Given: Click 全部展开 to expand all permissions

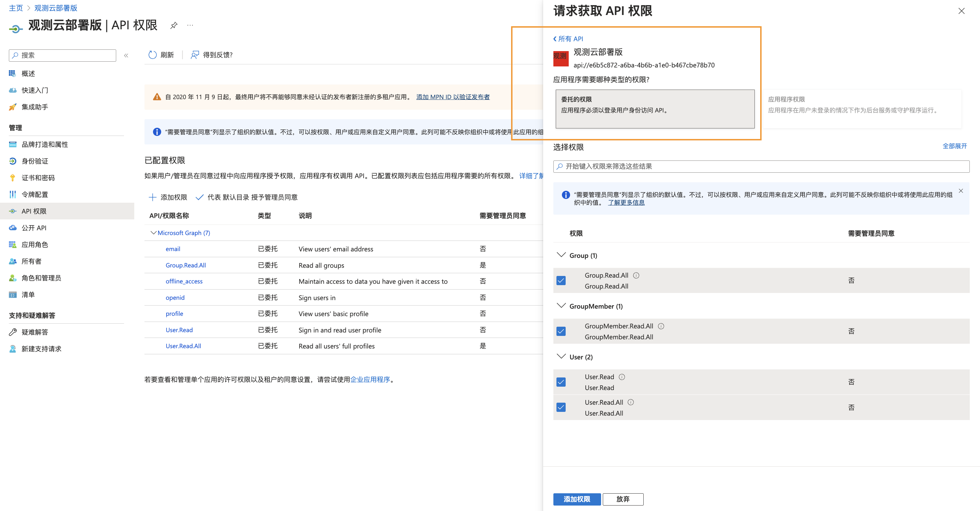Looking at the screenshot, I should point(954,146).
